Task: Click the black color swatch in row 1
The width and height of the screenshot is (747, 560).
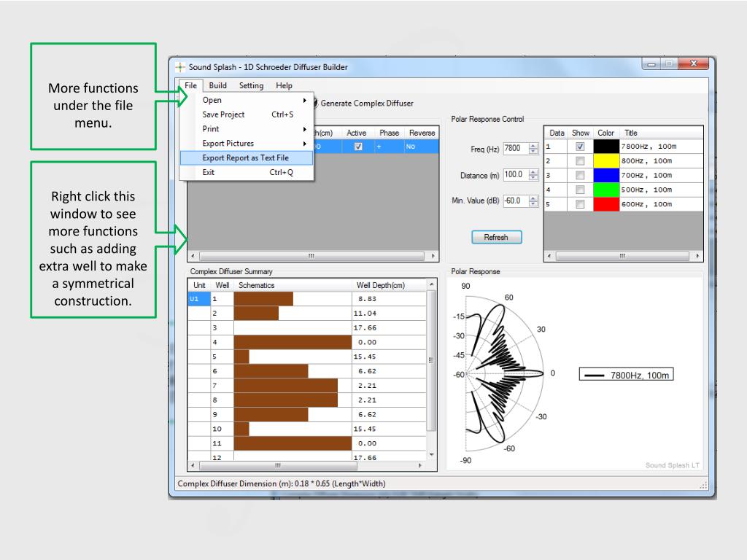Action: (x=606, y=147)
